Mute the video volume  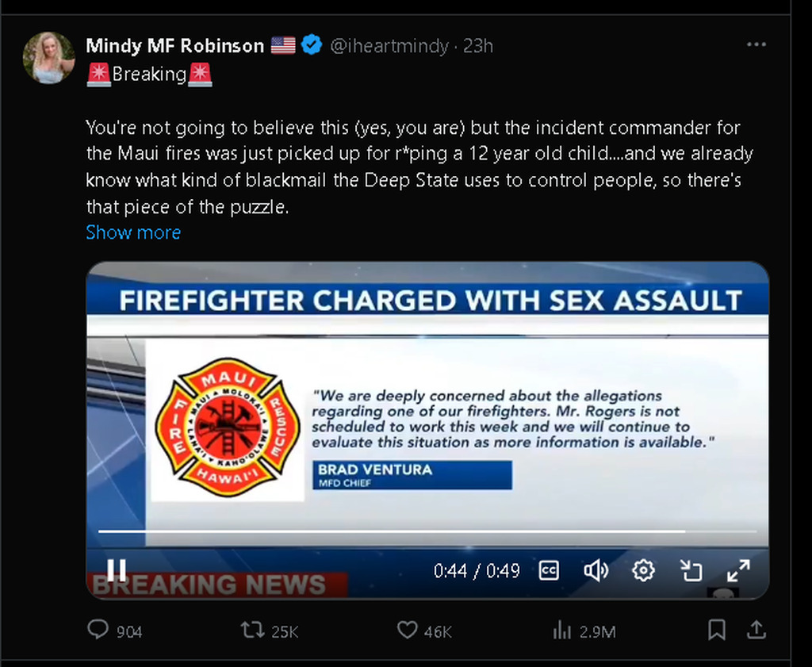[596, 570]
